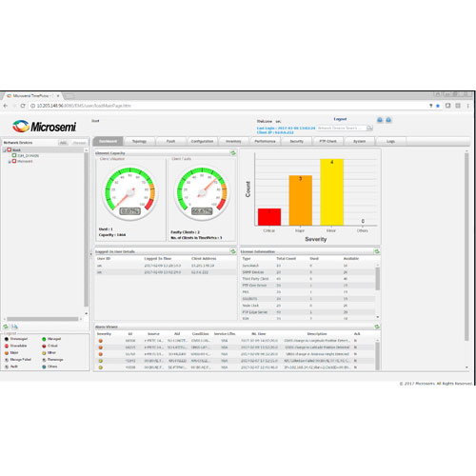Image resolution: width=476 pixels, height=476 pixels.
Task: Click the orange Major severity bar
Action: point(300,200)
